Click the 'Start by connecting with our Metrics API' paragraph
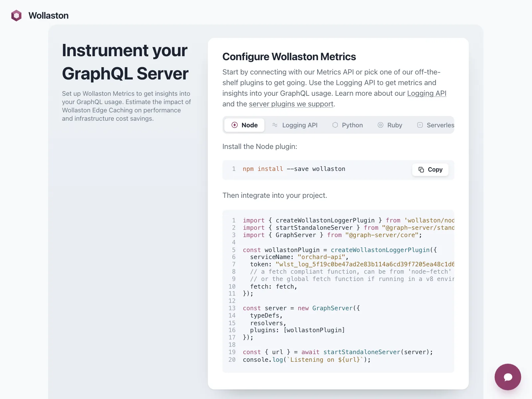Image resolution: width=532 pixels, height=399 pixels. [x=334, y=88]
